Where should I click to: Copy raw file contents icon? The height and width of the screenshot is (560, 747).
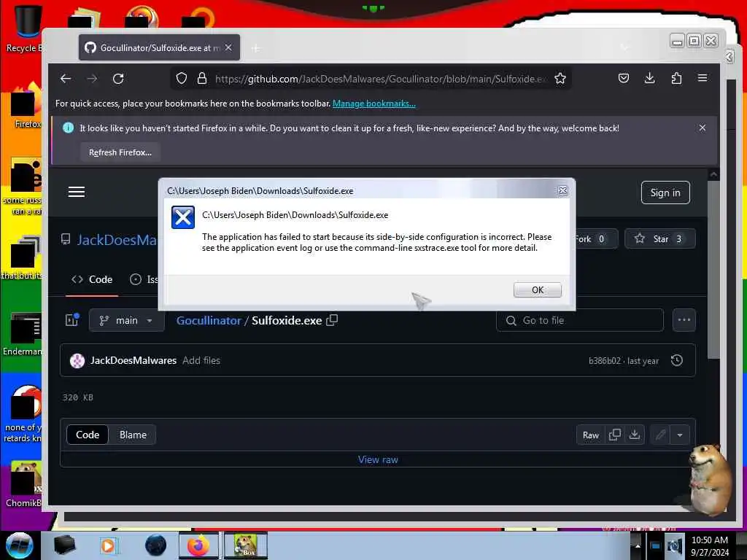[614, 435]
